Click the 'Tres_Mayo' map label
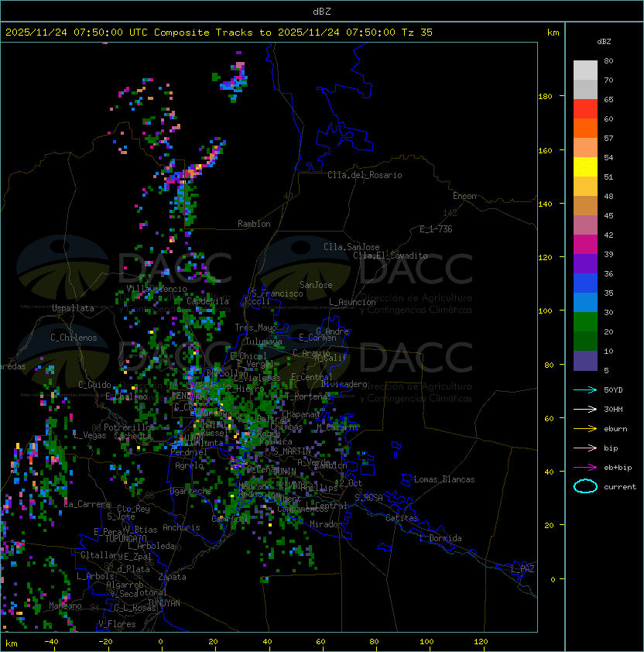Image resolution: width=644 pixels, height=652 pixels. pyautogui.click(x=255, y=328)
